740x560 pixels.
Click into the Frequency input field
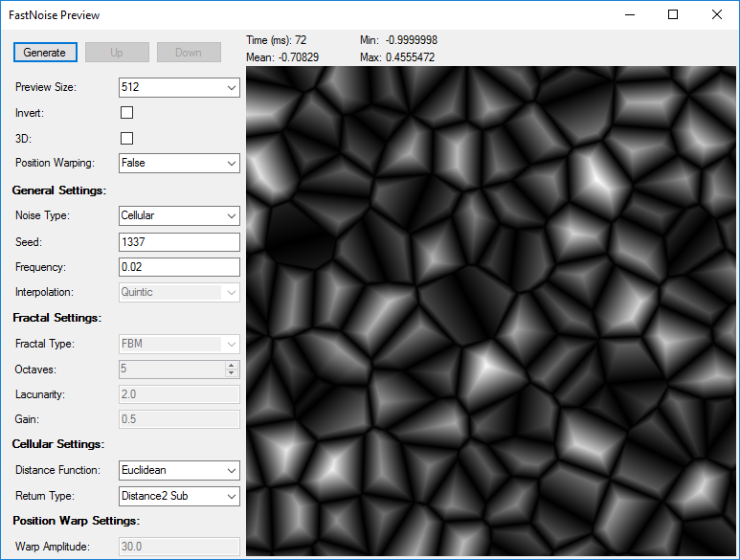coord(179,267)
